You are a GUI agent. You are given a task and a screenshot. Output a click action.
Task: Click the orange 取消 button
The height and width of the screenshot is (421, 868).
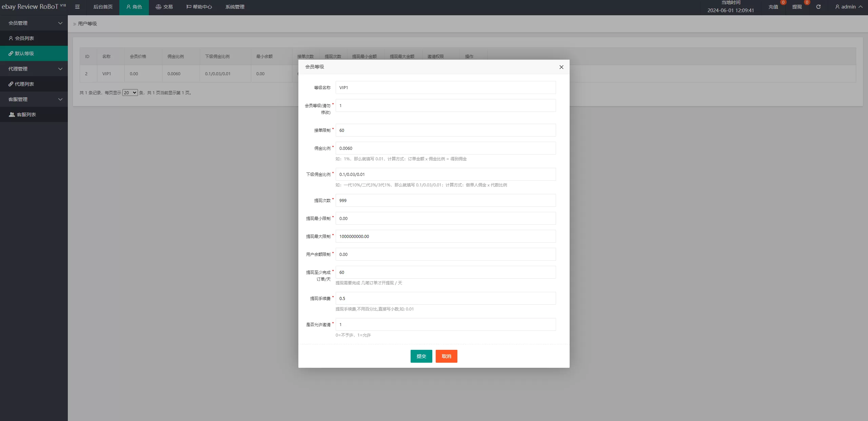coord(446,356)
